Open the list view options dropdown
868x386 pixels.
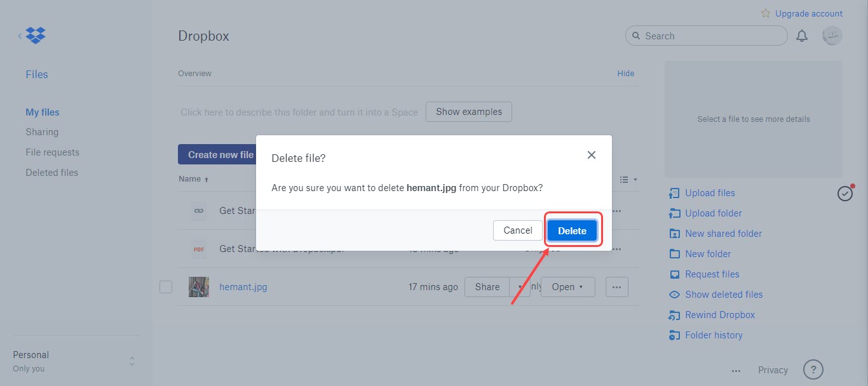click(x=628, y=179)
